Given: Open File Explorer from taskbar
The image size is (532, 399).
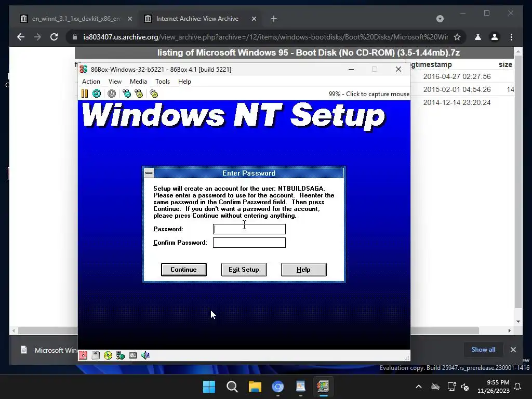Looking at the screenshot, I should point(255,387).
